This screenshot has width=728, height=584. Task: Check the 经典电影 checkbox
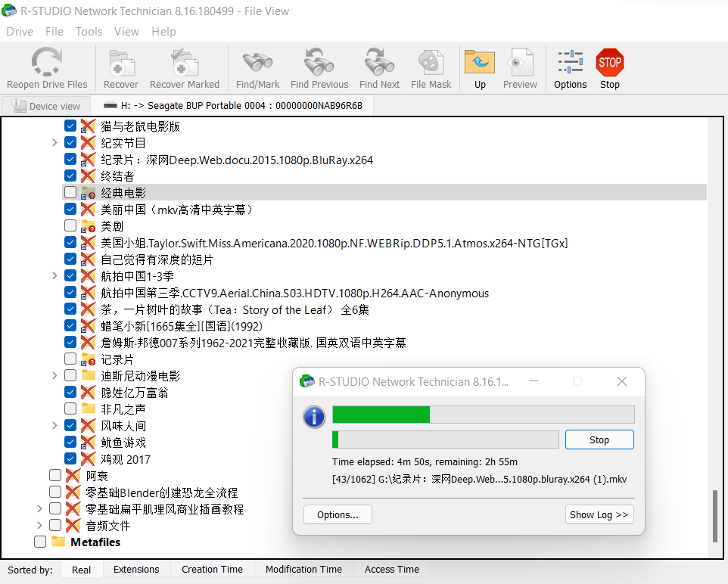coord(70,192)
